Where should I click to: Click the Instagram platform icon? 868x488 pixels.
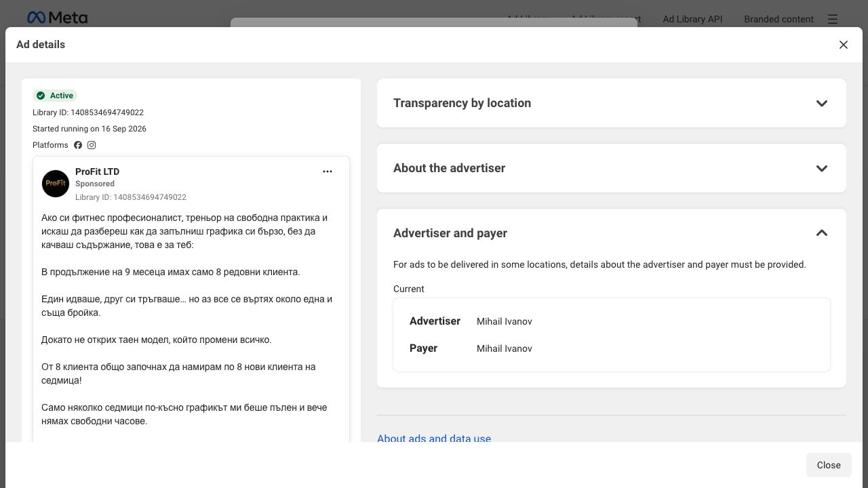(x=92, y=145)
